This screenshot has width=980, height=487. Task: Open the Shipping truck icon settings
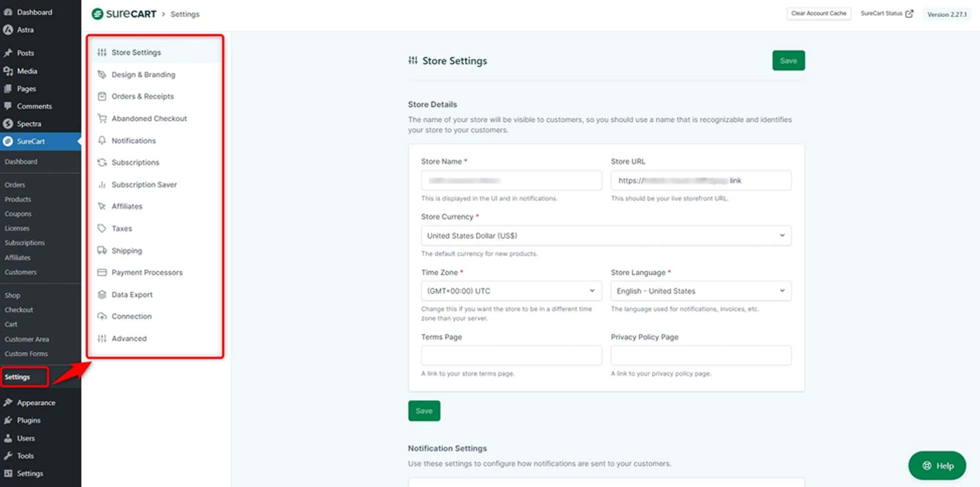[102, 250]
